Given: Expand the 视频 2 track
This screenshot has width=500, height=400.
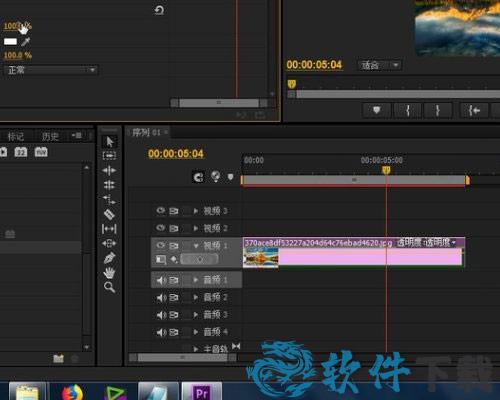Looking at the screenshot, I should click(x=196, y=228).
